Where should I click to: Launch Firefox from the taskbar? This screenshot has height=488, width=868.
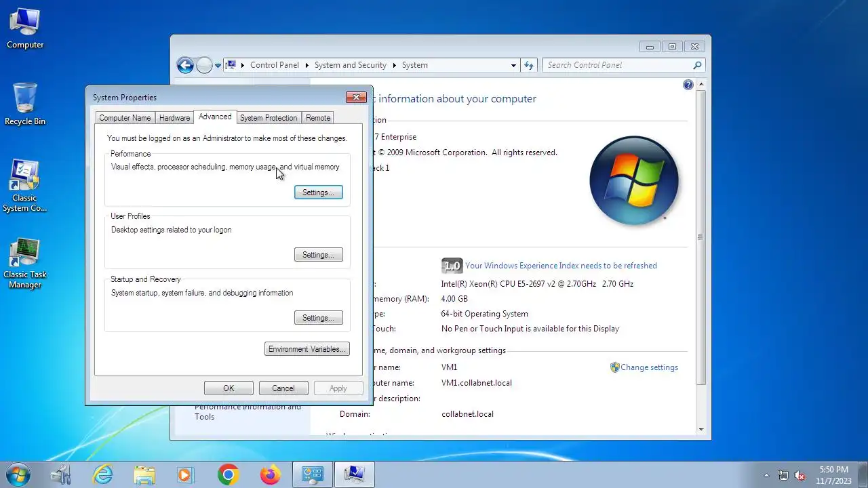[x=270, y=474]
